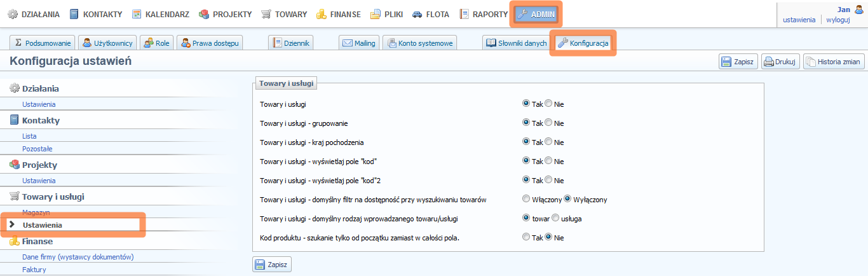Open Projekty module cubes icon
The image size is (868, 276).
click(204, 14)
